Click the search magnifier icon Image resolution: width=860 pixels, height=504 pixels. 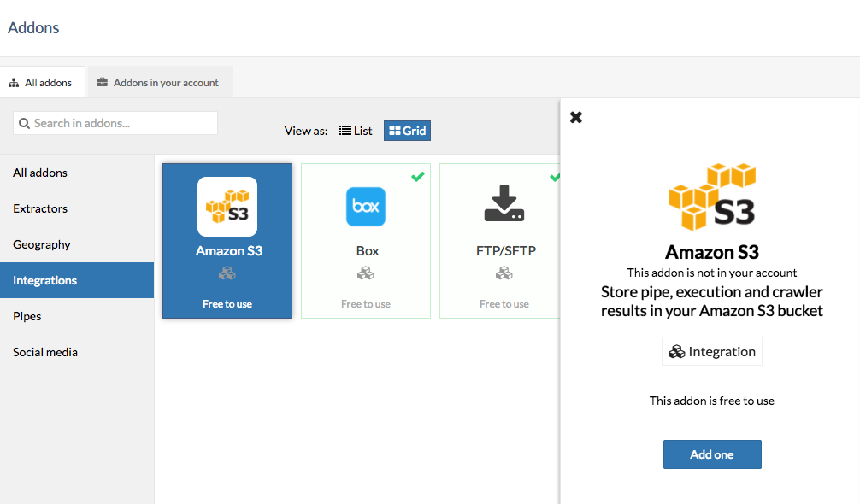(x=24, y=123)
